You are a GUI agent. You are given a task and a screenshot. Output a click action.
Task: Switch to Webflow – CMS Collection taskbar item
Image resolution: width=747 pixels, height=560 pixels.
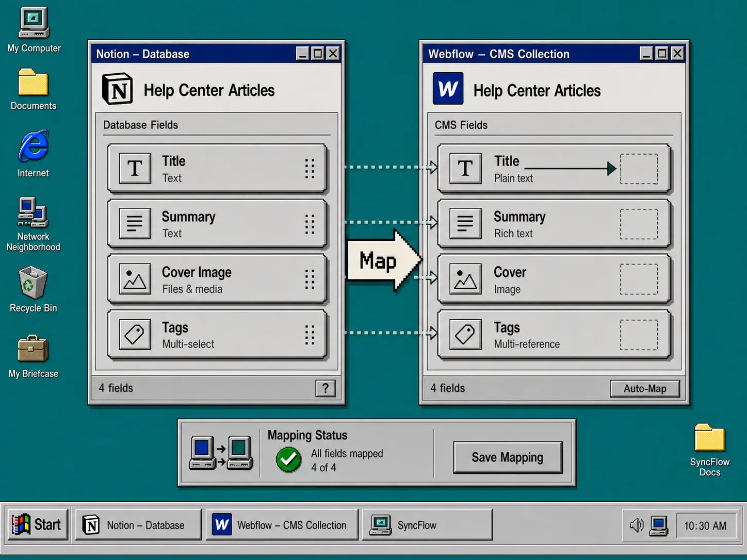click(x=282, y=525)
